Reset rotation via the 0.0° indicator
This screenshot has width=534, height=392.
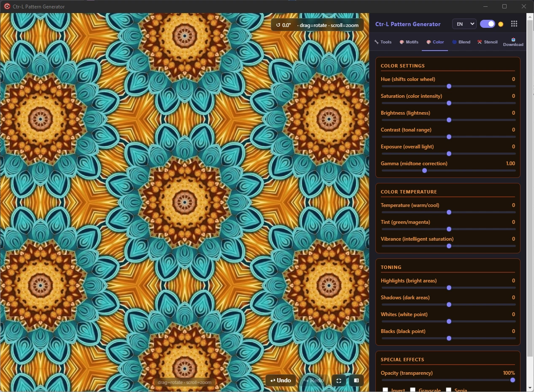tap(283, 25)
